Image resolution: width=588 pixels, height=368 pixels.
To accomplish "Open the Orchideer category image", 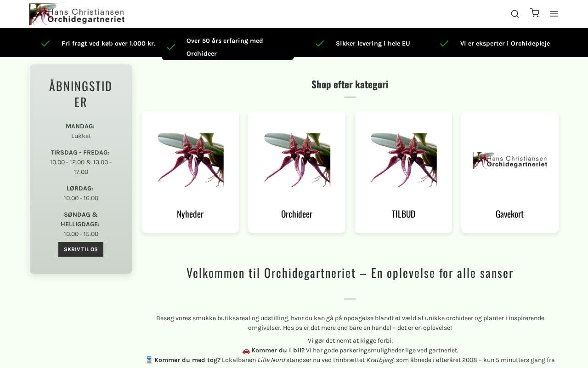I will 297,160.
